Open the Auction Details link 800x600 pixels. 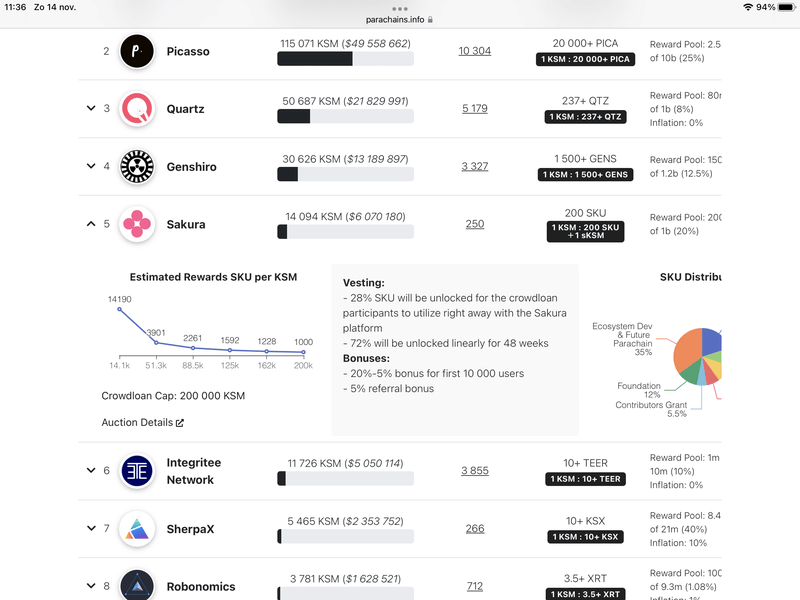[x=138, y=423]
